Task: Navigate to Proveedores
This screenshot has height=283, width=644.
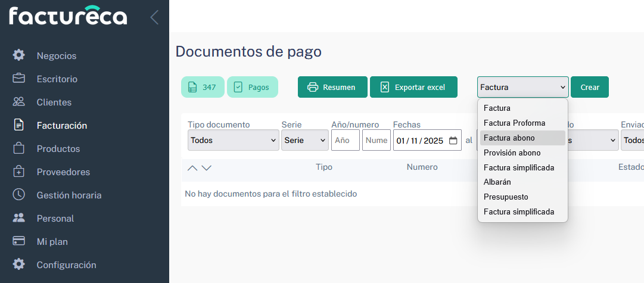Action: pos(63,172)
